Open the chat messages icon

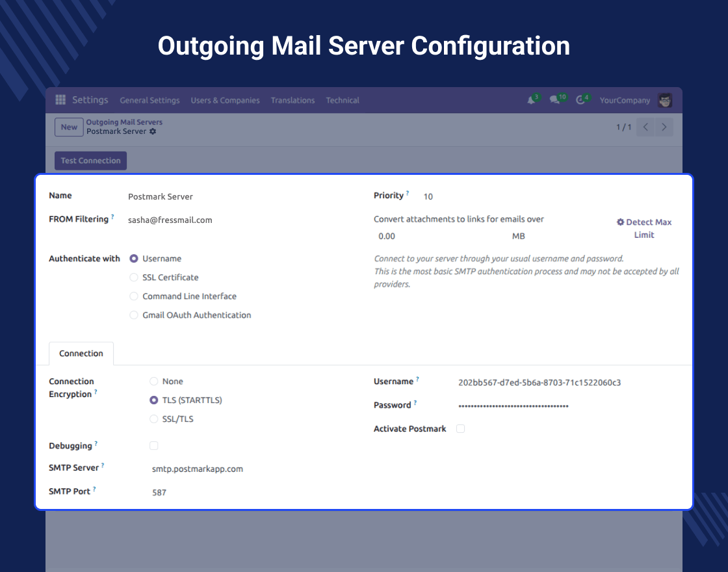pyautogui.click(x=554, y=100)
